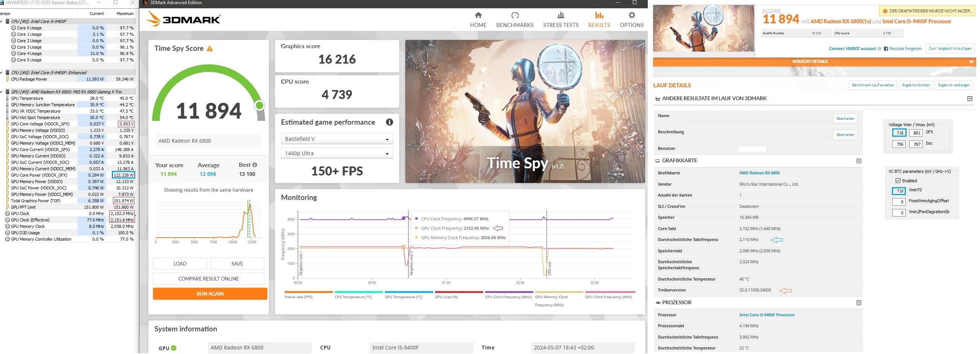Click the Time Spy Score warning triangle
This screenshot has width=980, height=354.
click(210, 49)
